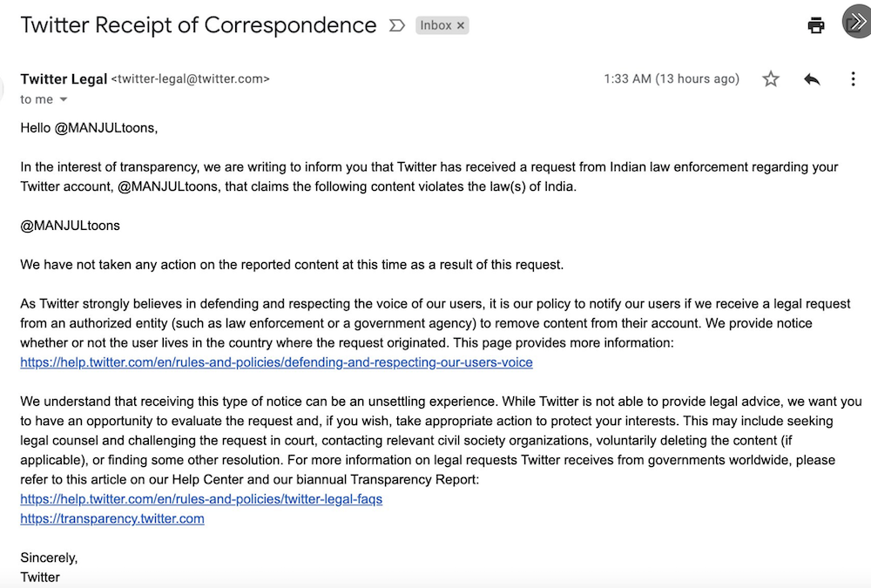
Task: Toggle the importance marker beside the subject
Action: click(396, 25)
